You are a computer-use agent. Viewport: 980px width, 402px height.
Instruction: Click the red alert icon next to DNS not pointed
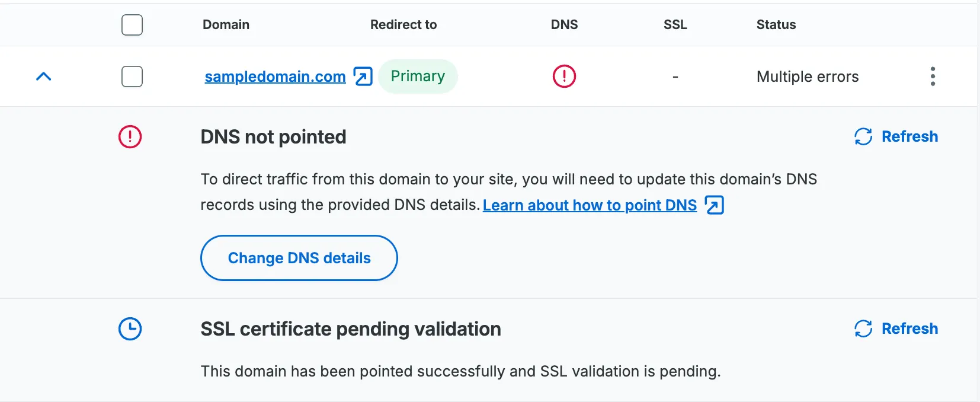click(x=130, y=136)
